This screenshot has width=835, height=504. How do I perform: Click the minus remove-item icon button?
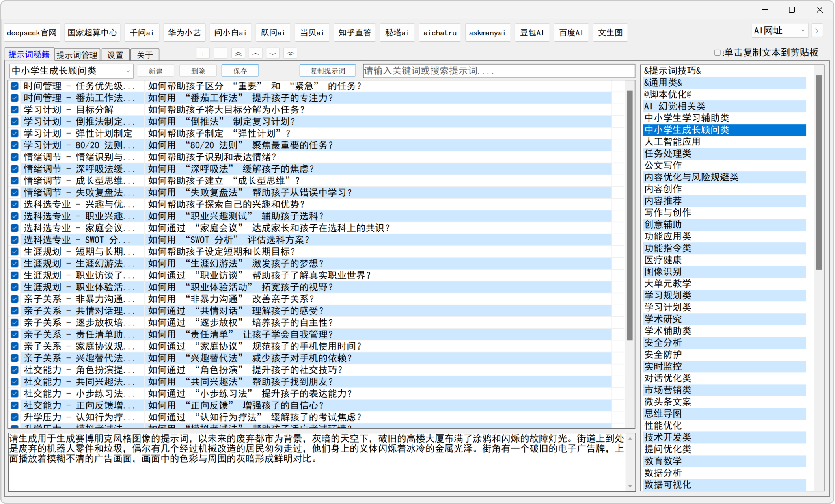pos(220,54)
